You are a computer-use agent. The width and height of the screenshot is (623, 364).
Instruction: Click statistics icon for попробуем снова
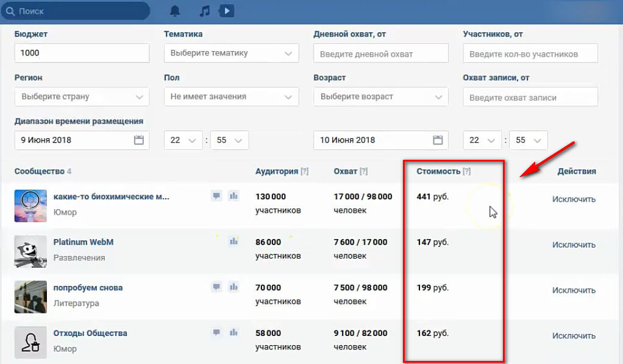[233, 287]
